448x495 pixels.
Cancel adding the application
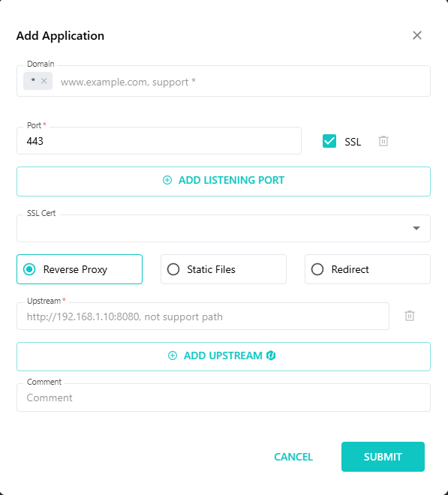293,457
